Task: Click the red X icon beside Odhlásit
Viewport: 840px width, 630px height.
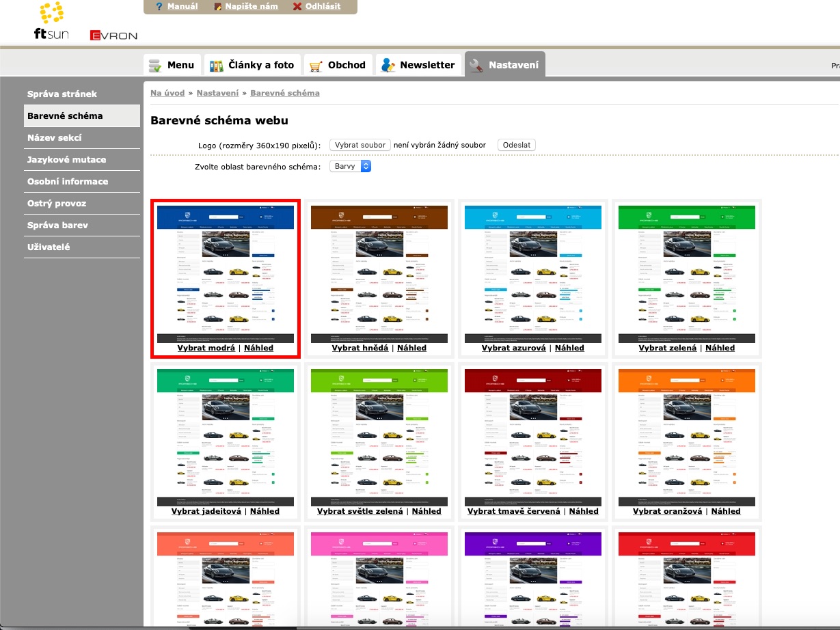Action: pos(297,6)
